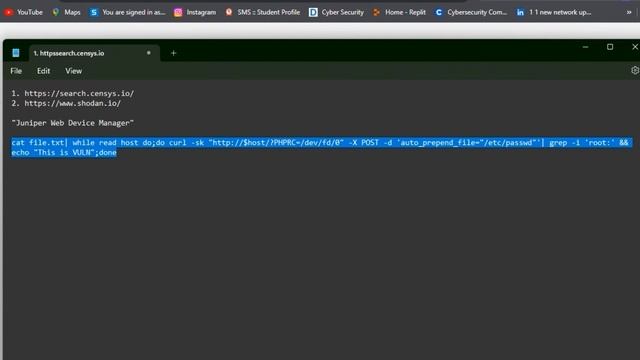Open the Cybersecurity Com... bookmark
This screenshot has width=640, height=360.
(471, 12)
